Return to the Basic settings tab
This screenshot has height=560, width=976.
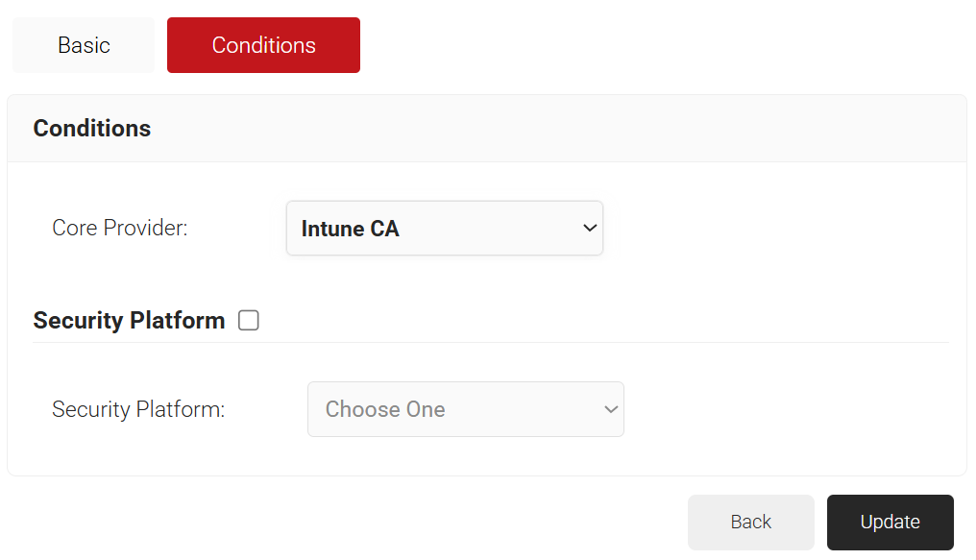(84, 45)
